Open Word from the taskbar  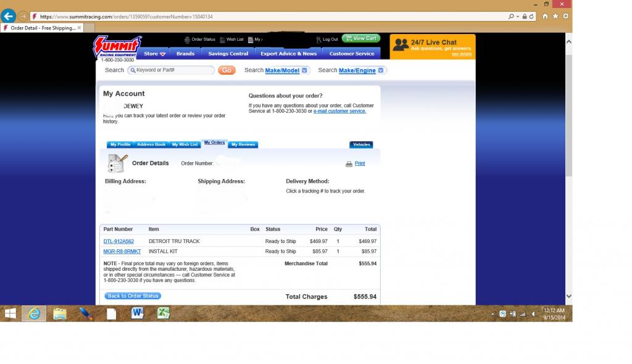(x=138, y=313)
